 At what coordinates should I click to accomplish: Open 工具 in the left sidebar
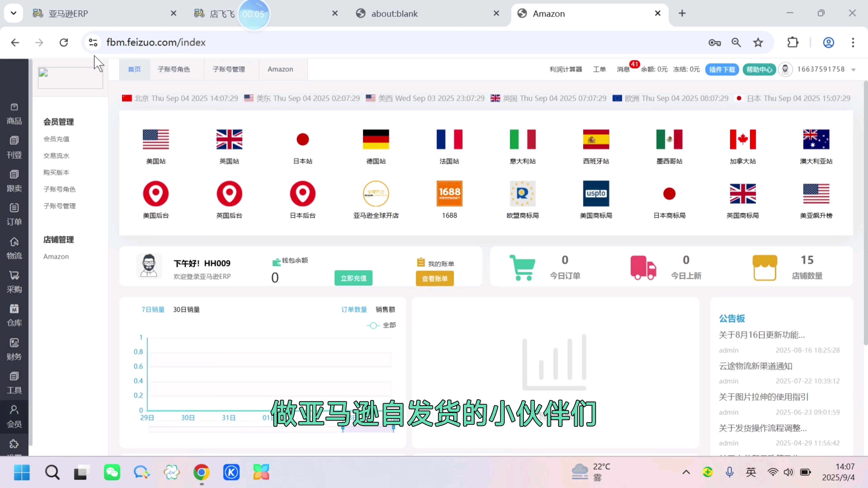click(14, 383)
